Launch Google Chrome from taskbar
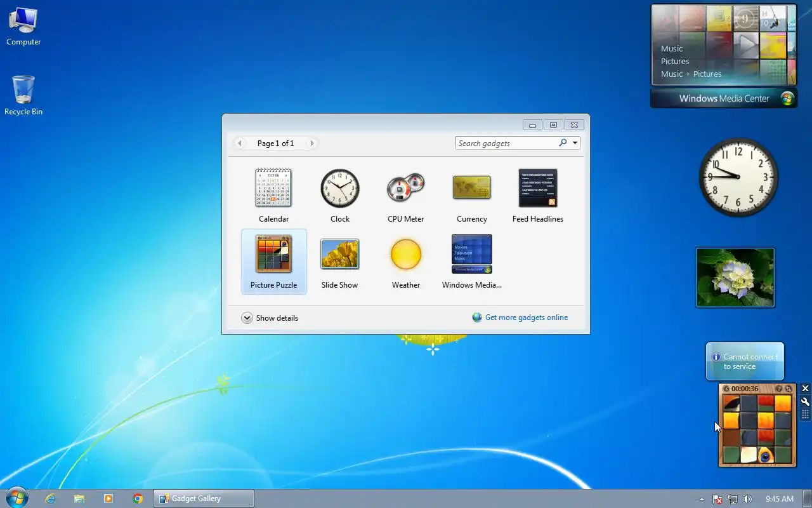The width and height of the screenshot is (812, 508). click(x=138, y=498)
